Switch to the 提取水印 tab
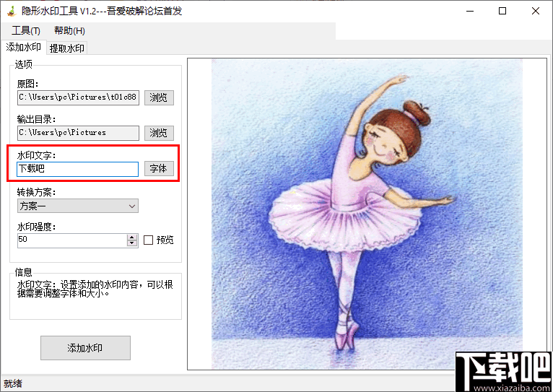The width and height of the screenshot is (553, 392). [66, 48]
